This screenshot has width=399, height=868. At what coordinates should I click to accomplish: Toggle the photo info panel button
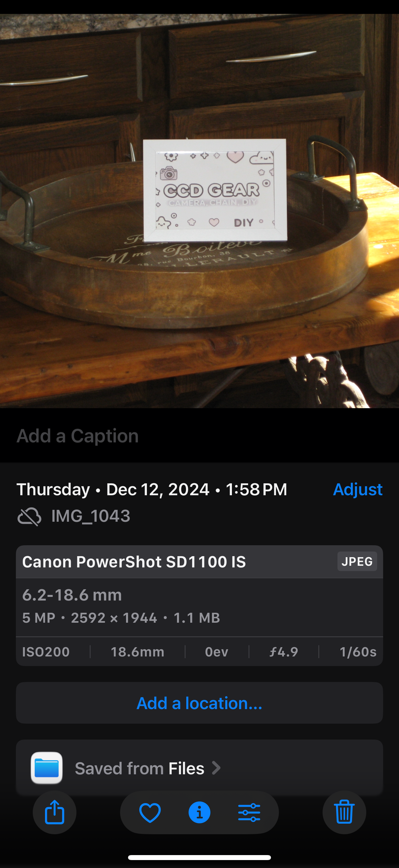click(199, 812)
